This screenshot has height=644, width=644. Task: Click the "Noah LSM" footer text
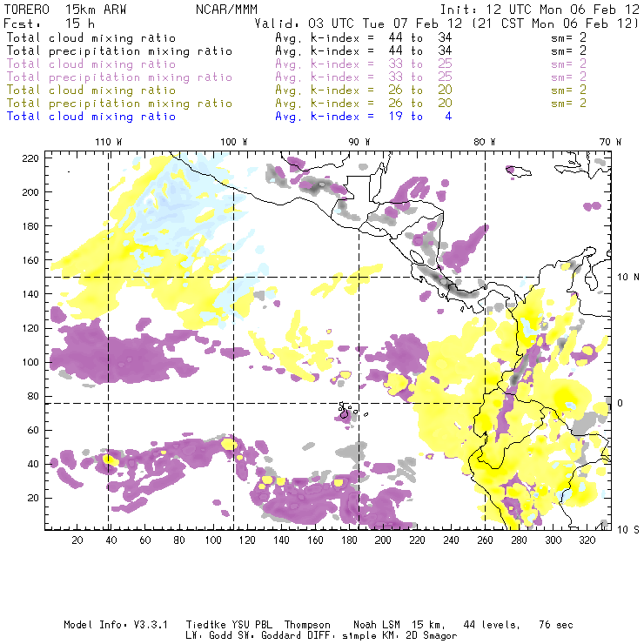(377, 625)
